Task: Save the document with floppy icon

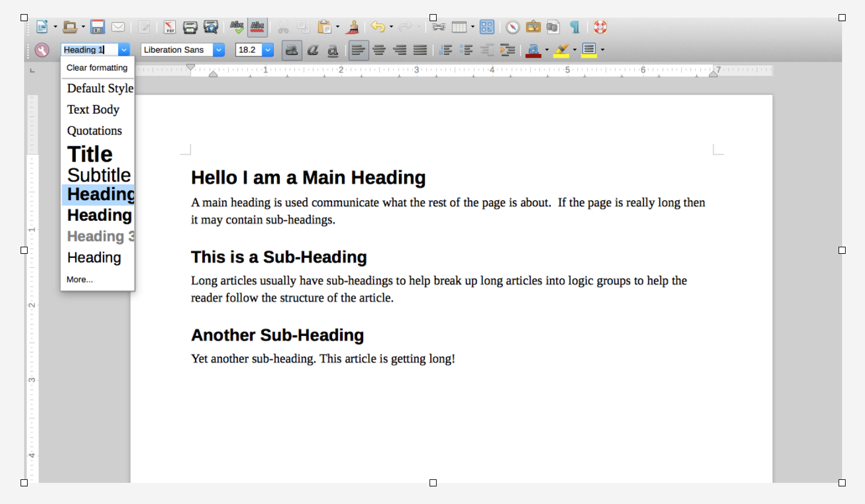Action: [98, 27]
